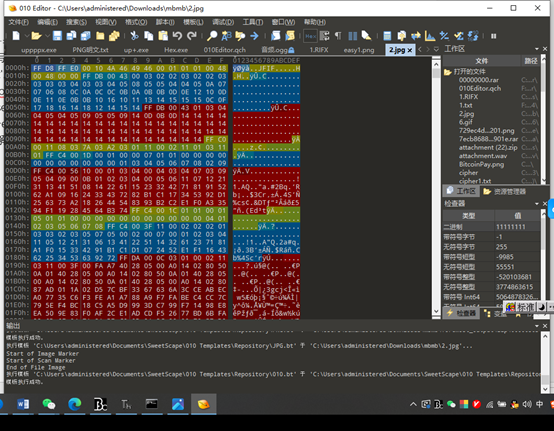Open the 检查器 panel options dropdown

click(537, 203)
